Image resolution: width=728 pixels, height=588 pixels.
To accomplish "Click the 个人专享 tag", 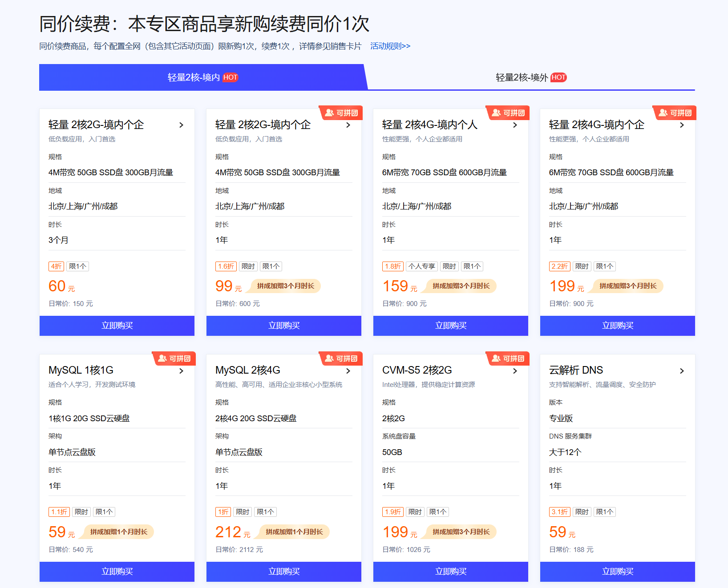I will [x=422, y=266].
